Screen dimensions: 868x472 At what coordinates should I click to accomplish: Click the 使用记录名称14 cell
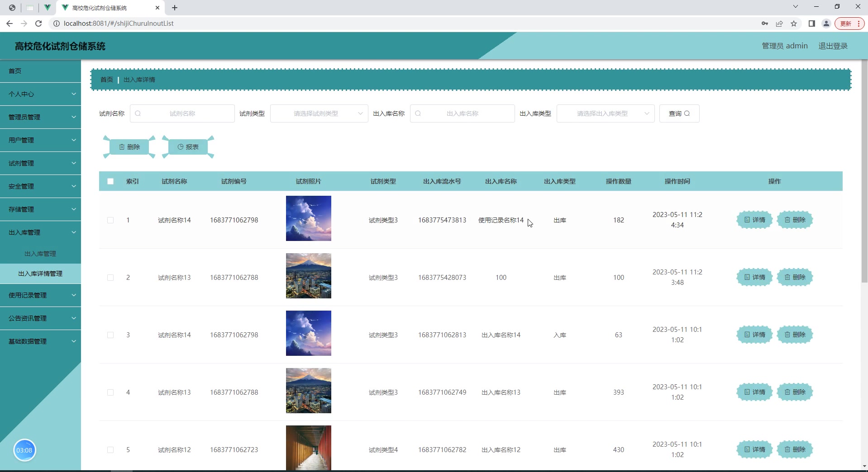(501, 220)
